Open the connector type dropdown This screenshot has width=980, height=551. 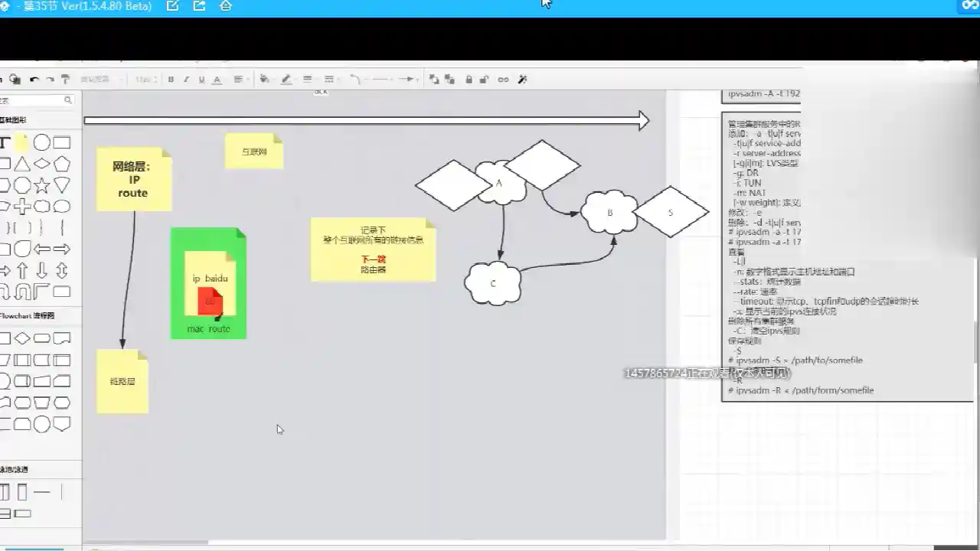coord(355,80)
